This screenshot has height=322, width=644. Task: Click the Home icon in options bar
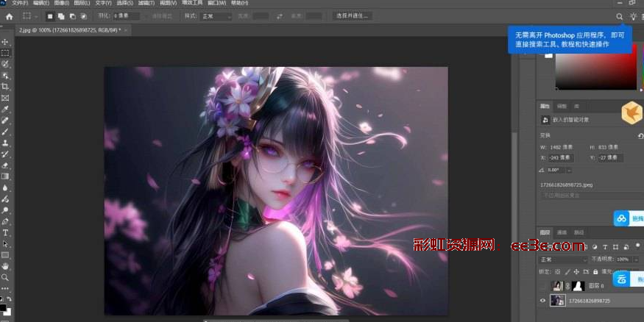point(10,15)
